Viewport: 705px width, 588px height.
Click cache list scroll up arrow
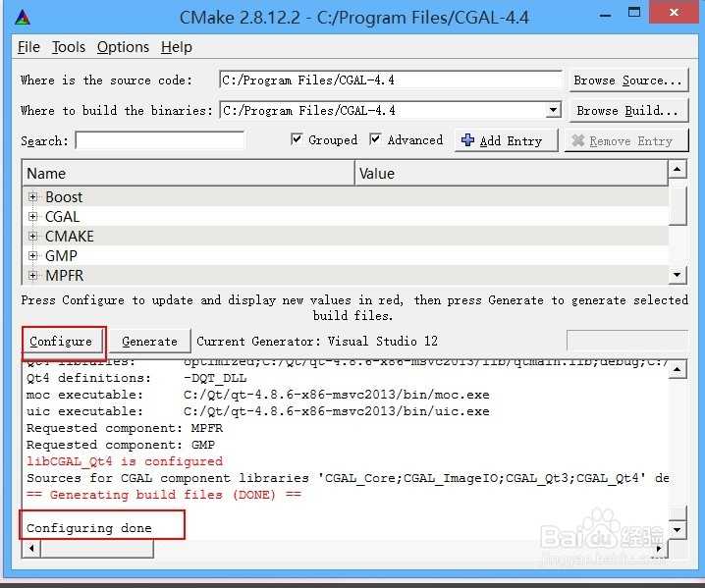[678, 170]
